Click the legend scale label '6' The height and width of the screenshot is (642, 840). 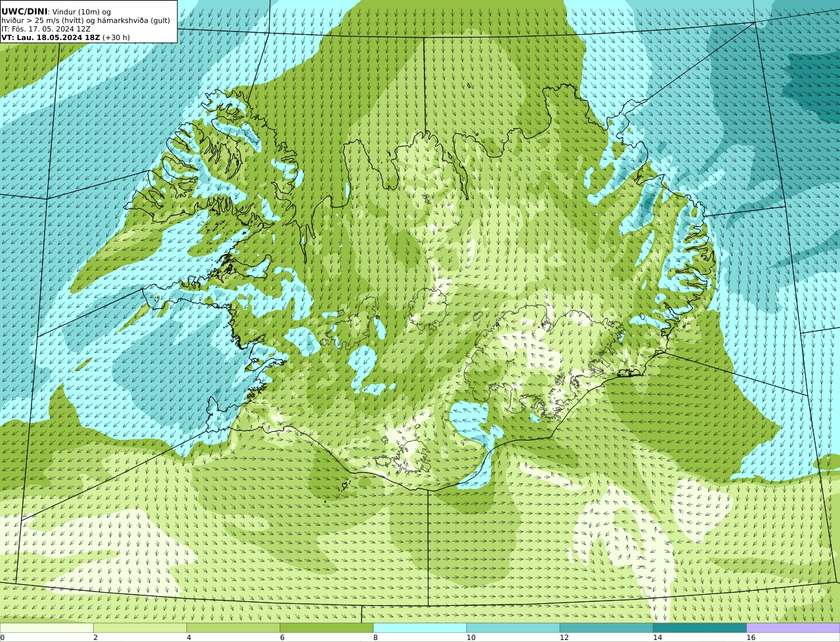pyautogui.click(x=282, y=637)
